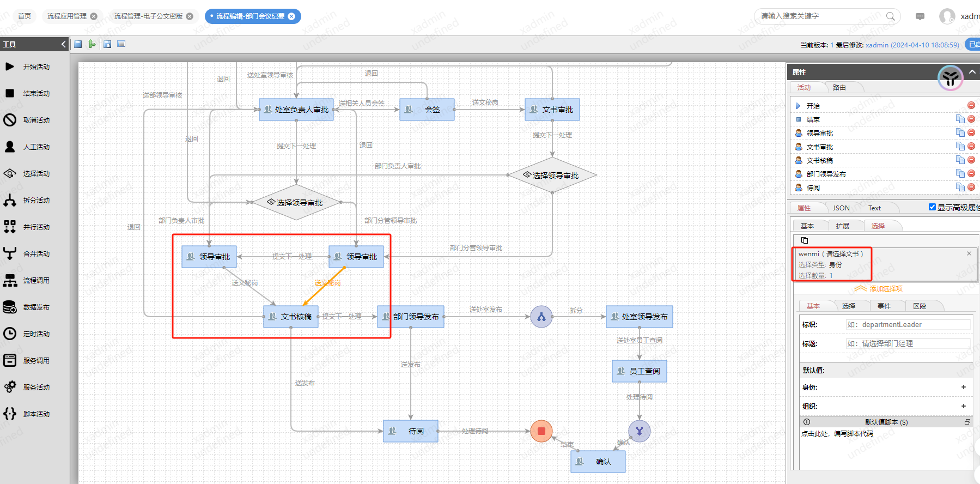Expand the 组织 default value section
Screen dimensions: 980x484
coord(964,406)
